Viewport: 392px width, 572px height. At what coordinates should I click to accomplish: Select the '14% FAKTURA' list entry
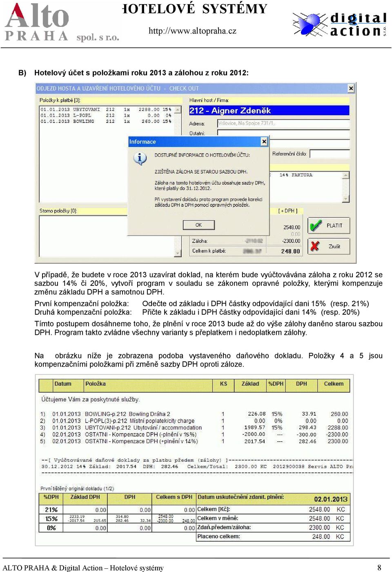click(296, 175)
